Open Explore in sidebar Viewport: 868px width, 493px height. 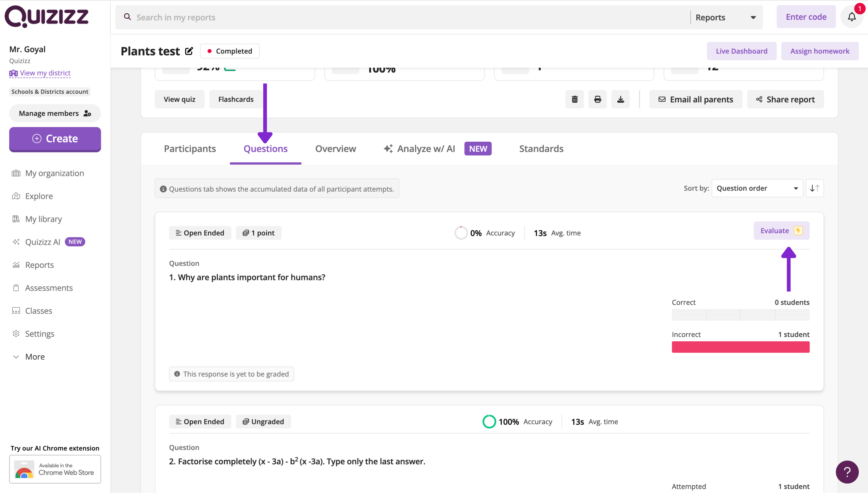tap(39, 196)
